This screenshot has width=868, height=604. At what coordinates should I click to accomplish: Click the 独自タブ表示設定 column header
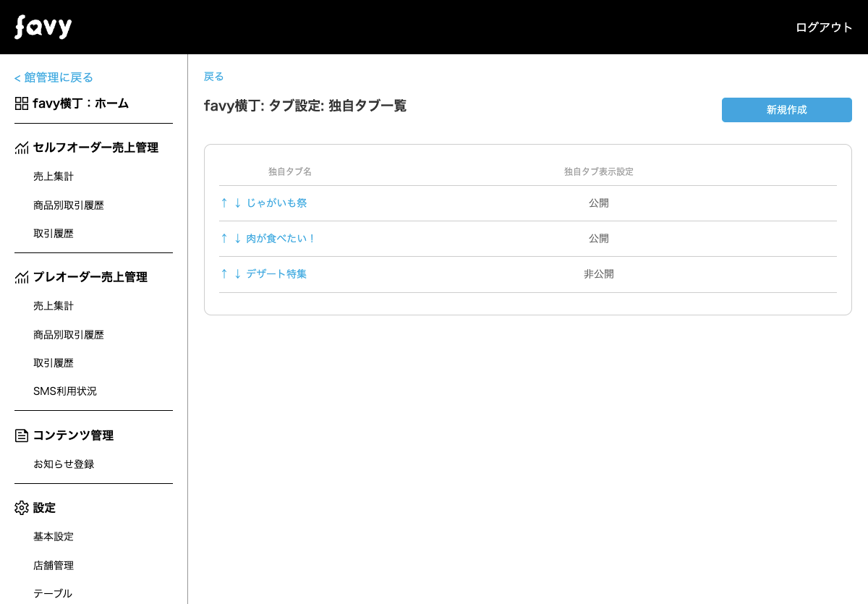(x=599, y=171)
